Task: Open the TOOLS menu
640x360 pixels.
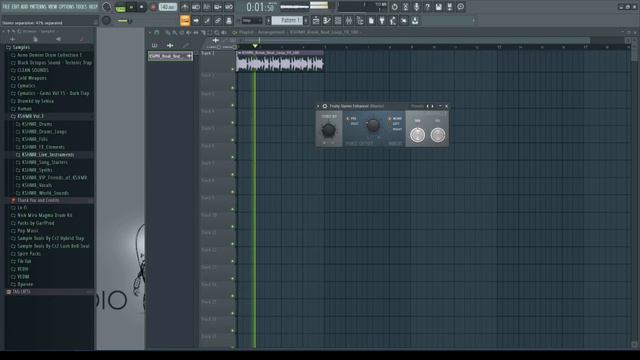Action: pos(81,7)
